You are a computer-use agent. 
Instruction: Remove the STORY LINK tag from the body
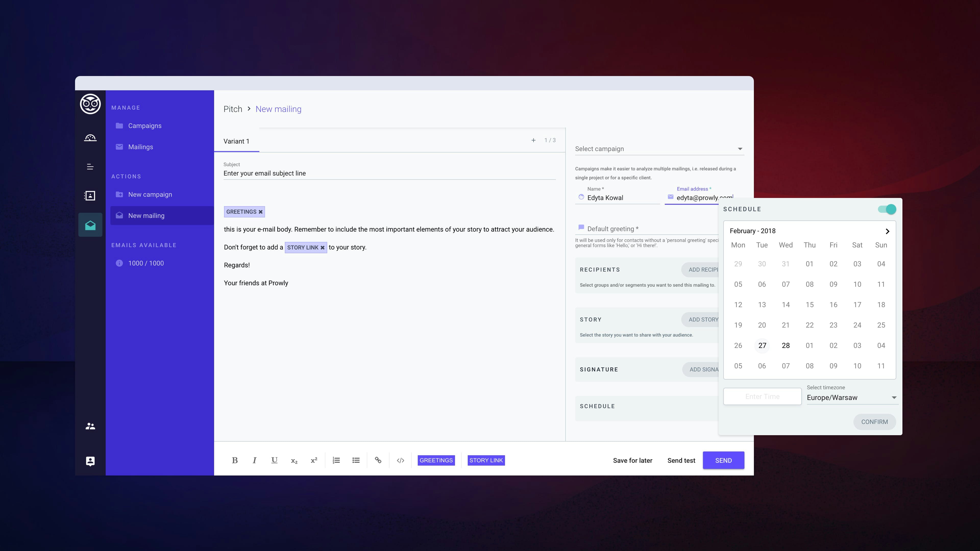323,247
